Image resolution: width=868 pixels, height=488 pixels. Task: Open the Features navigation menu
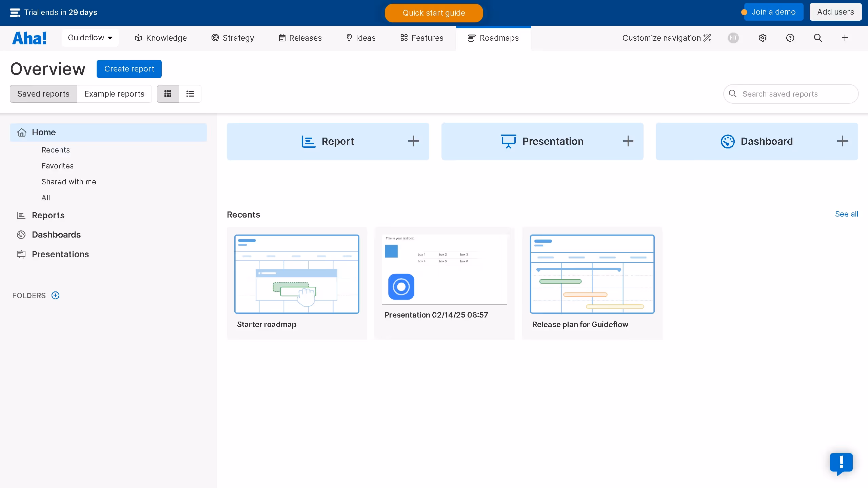422,38
